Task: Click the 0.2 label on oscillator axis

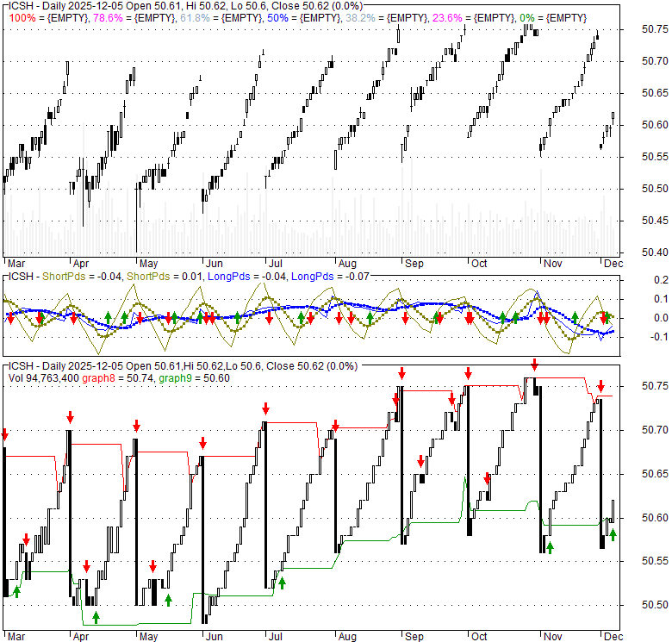Action: 662,280
